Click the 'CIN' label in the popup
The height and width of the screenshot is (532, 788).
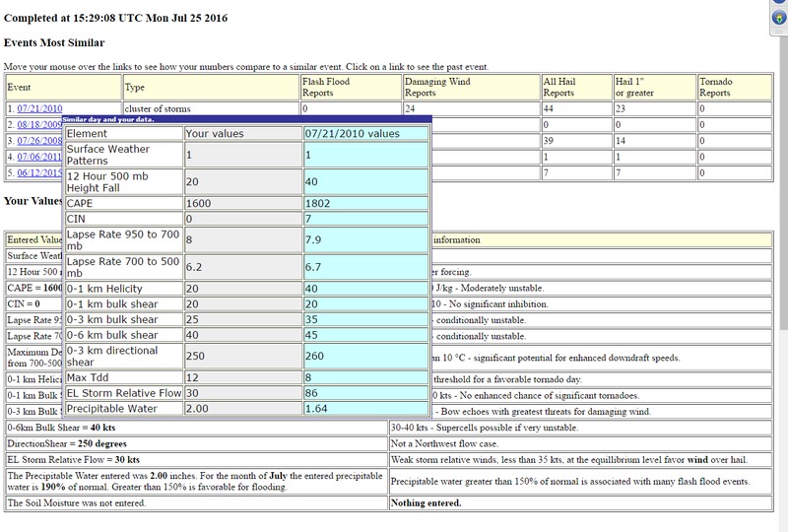(x=124, y=219)
